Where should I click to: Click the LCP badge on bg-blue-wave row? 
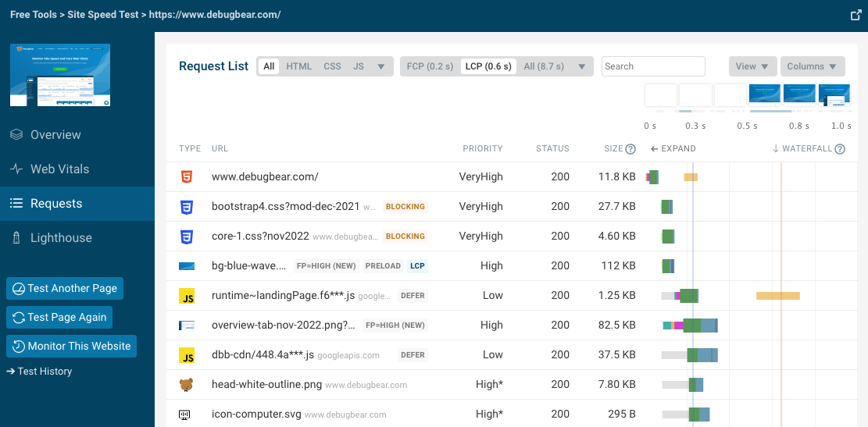pos(417,266)
